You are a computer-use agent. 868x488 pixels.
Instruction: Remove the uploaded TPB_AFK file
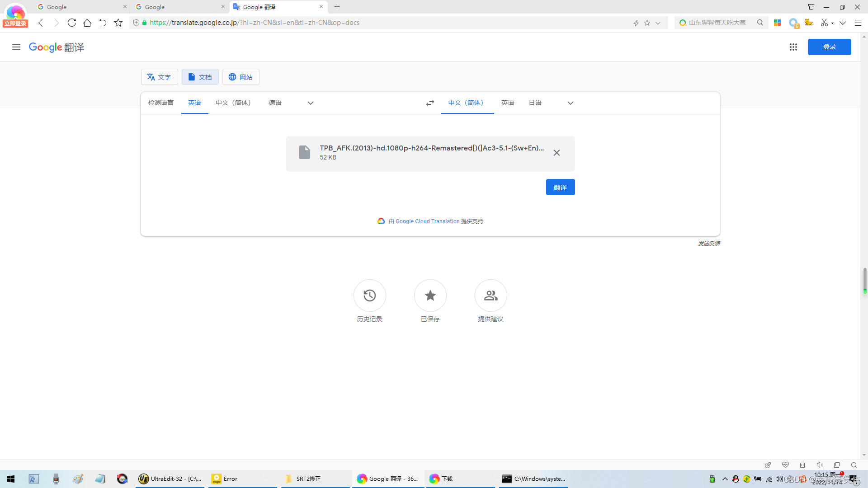[x=557, y=153]
